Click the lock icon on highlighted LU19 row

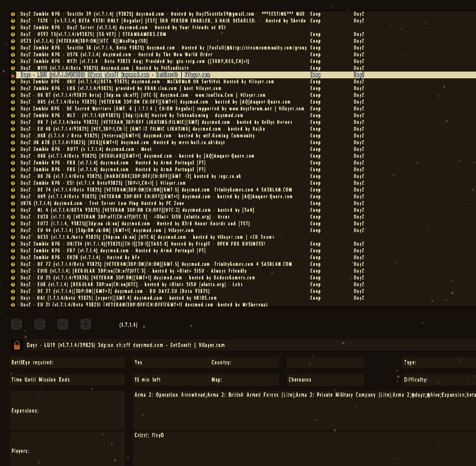point(13,75)
